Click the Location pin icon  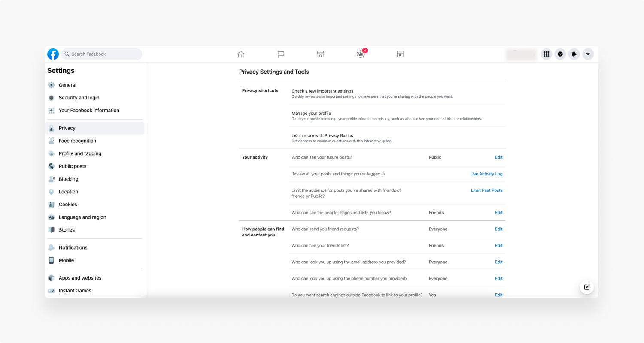(x=52, y=192)
